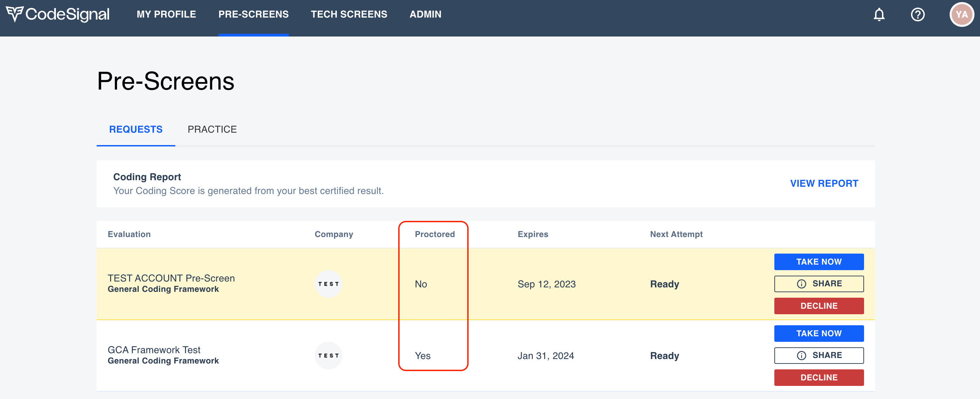Select the Pre-Screens nav item
Viewport: 980px width, 399px height.
[253, 14]
